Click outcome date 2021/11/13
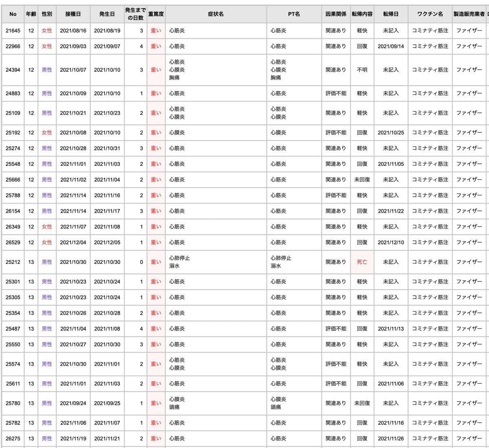 [x=391, y=329]
